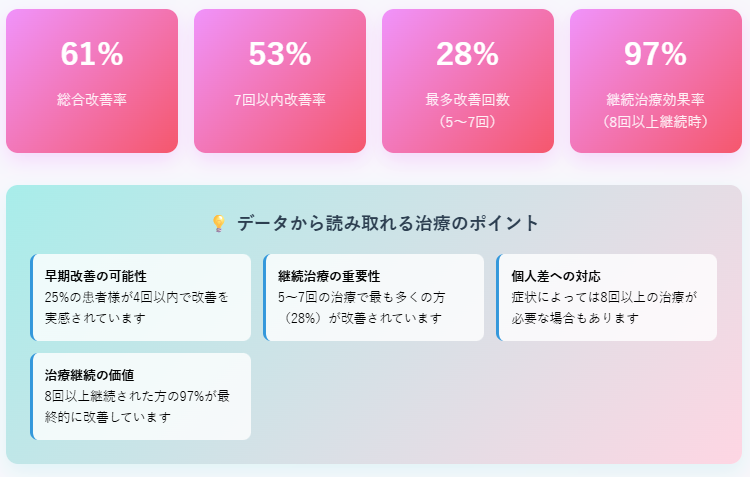750x477 pixels.
Task: Select the 53% 7回以内改善率 card
Action: [x=280, y=81]
